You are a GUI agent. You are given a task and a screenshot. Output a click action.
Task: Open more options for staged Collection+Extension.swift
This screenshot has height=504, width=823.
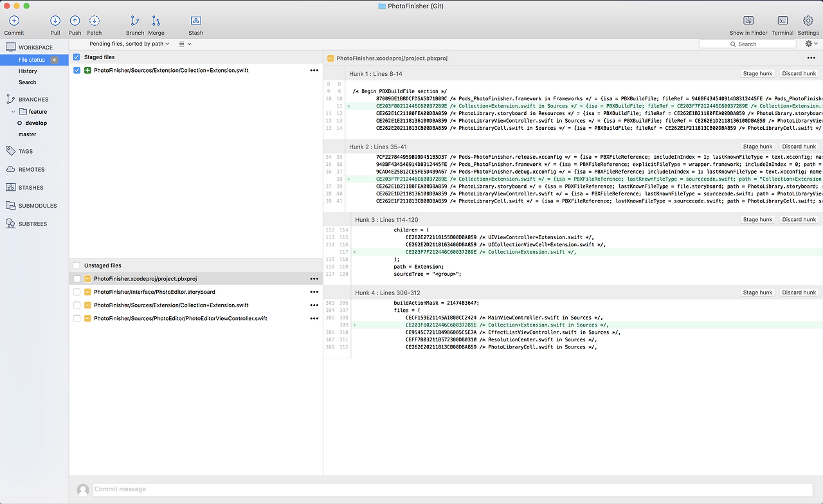(314, 70)
